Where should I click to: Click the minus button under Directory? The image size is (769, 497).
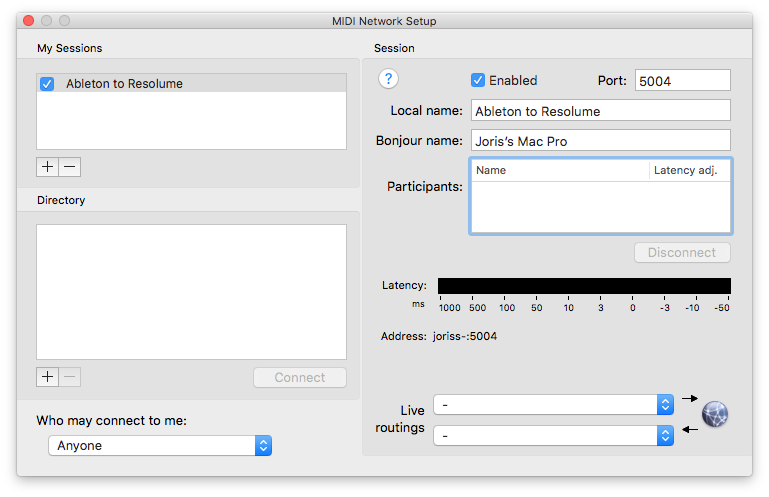pyautogui.click(x=70, y=377)
